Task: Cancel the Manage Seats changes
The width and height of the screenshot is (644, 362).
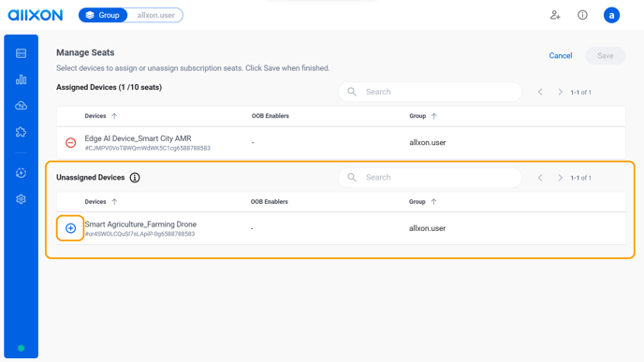Action: click(x=560, y=56)
